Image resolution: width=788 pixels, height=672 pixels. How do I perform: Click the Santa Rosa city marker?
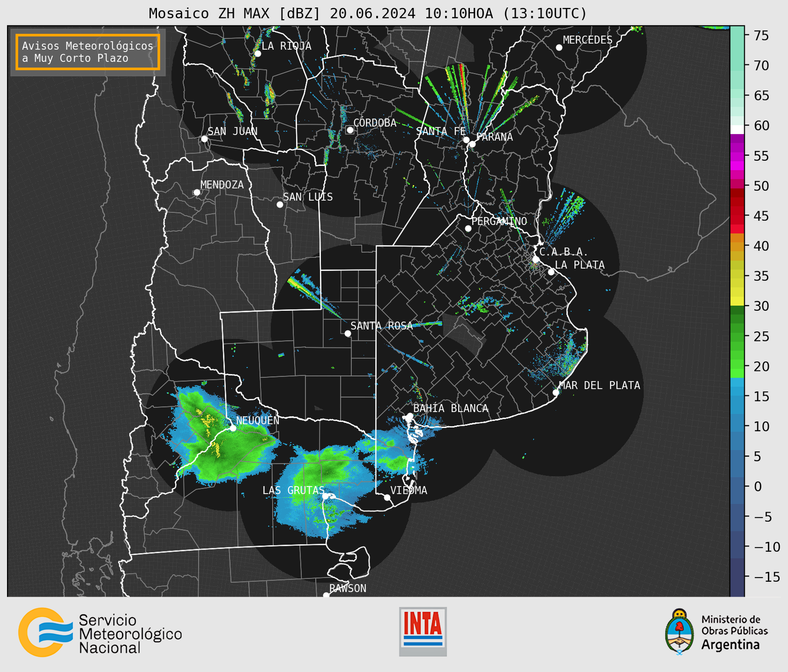click(x=348, y=333)
